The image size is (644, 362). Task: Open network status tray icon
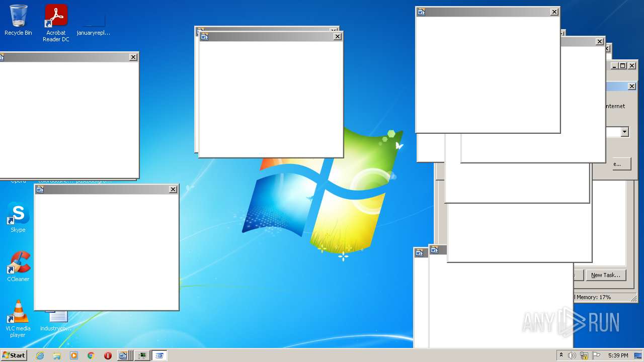[584, 355]
